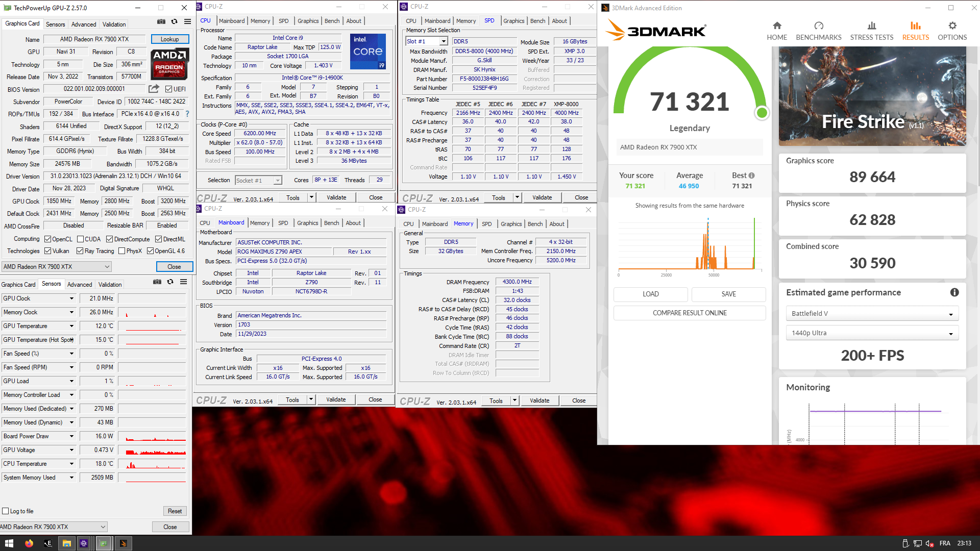Expand the GPU Temperature sensor dropdown arrow
Screen dimensions: 980x551
71,326
